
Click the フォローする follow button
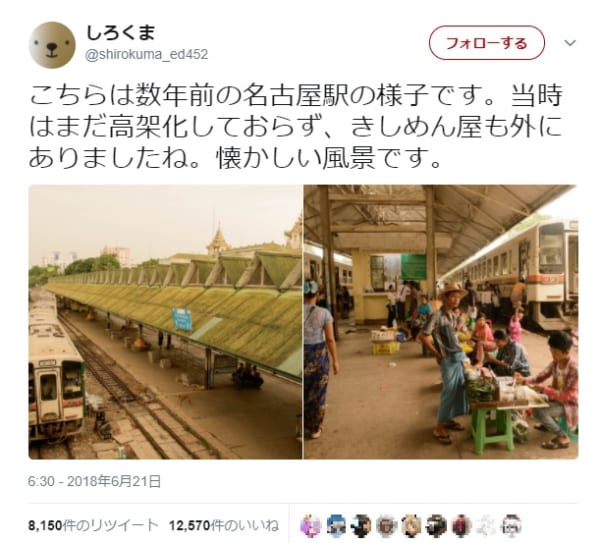[x=486, y=43]
